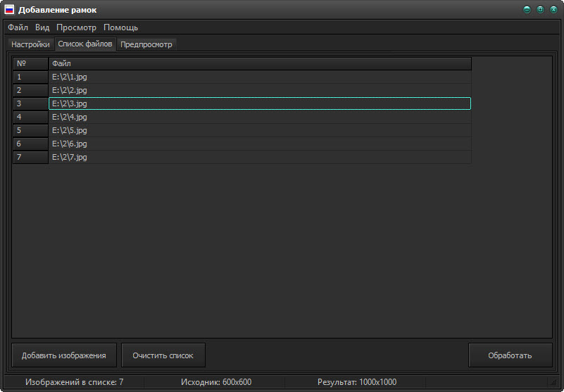Switch to the Предпросмотр tab
Image resolution: width=564 pixels, height=392 pixels.
click(x=146, y=44)
